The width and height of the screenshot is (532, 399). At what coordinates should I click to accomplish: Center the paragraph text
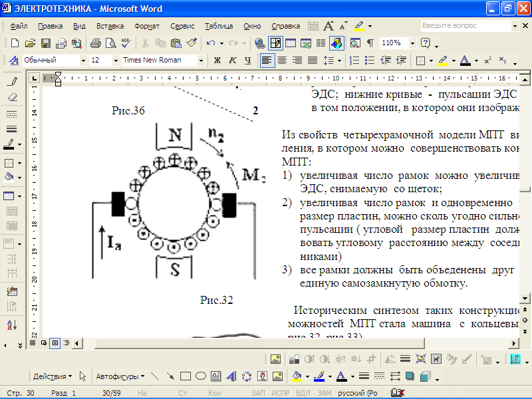pos(282,61)
